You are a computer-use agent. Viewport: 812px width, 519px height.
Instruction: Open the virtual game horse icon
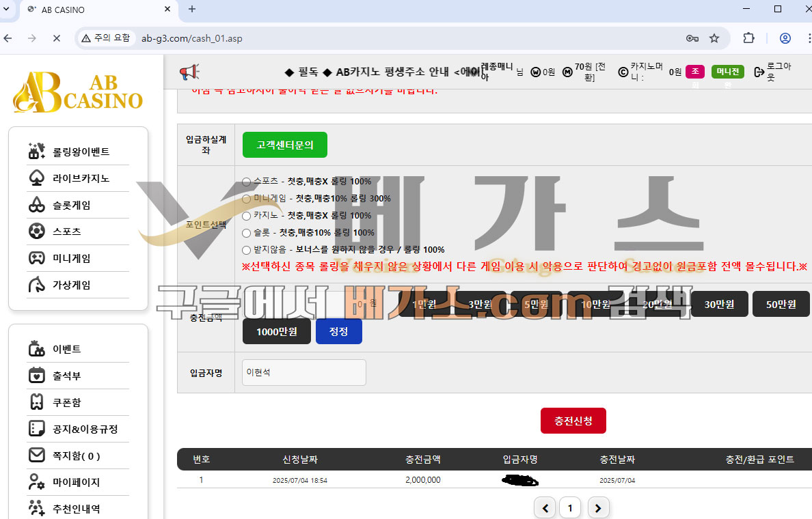click(x=36, y=285)
